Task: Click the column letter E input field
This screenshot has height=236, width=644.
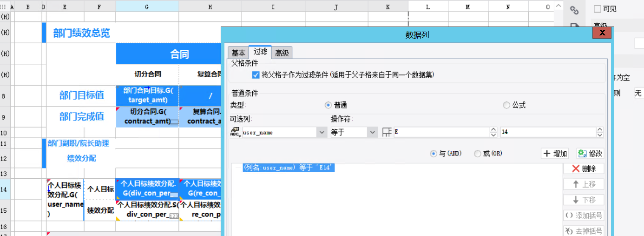Action: pyautogui.click(x=441, y=132)
